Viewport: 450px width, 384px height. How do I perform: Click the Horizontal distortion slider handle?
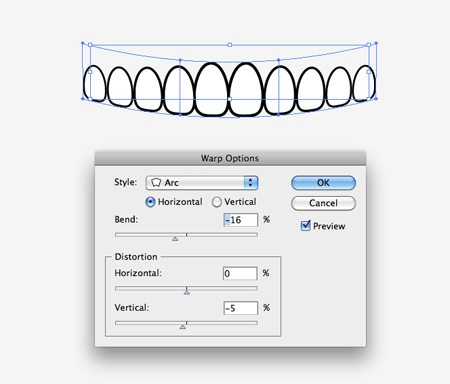(x=187, y=292)
